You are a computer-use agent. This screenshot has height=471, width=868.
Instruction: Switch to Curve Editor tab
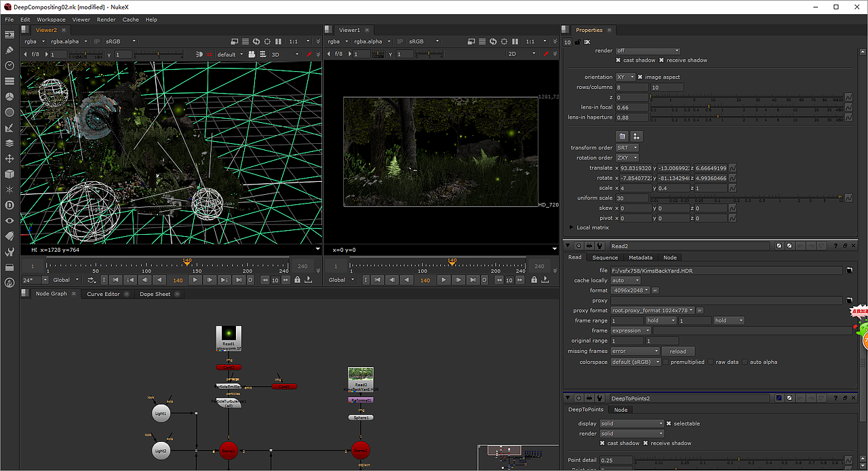[x=103, y=294]
